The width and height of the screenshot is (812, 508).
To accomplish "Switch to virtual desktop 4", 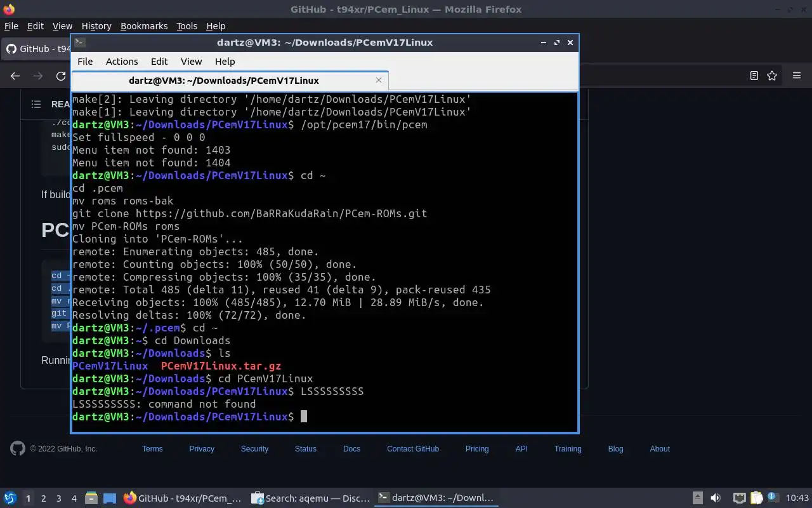I will (x=74, y=498).
